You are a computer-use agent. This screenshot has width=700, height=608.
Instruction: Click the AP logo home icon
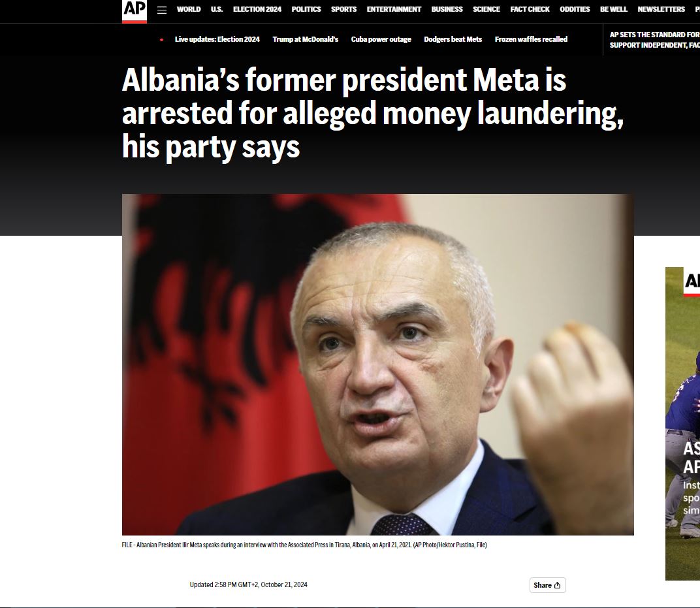(135, 10)
